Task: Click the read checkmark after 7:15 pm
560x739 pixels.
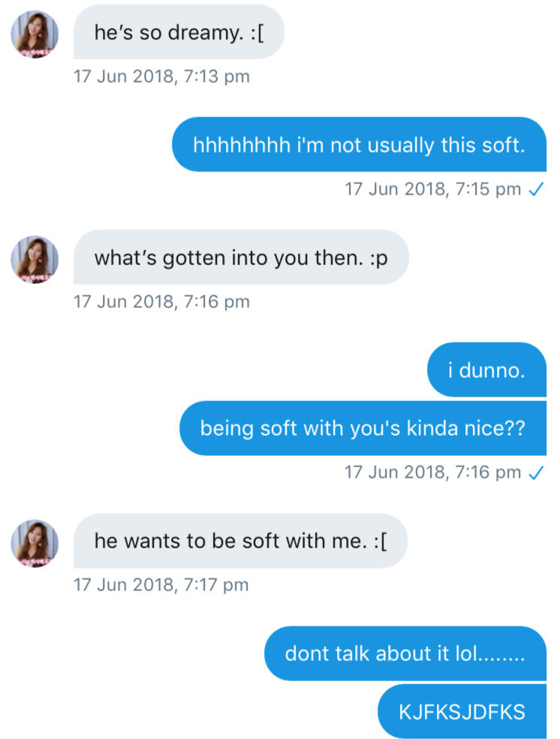Action: click(x=536, y=189)
